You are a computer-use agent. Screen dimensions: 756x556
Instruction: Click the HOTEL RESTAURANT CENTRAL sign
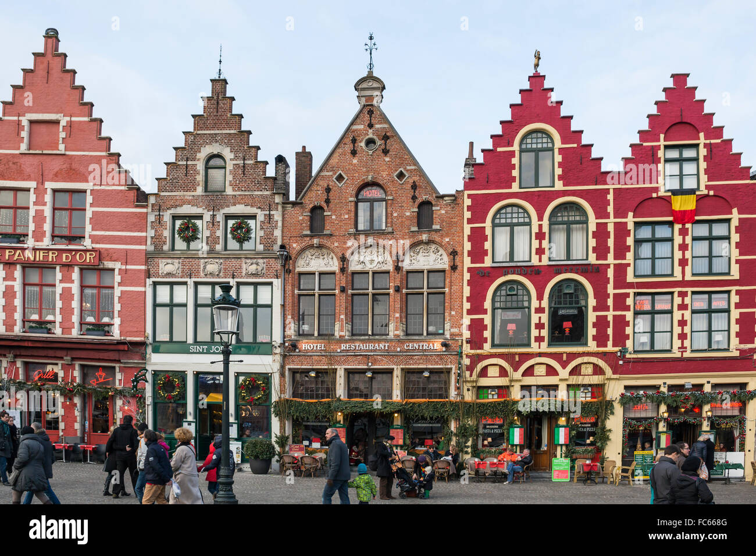pos(370,347)
